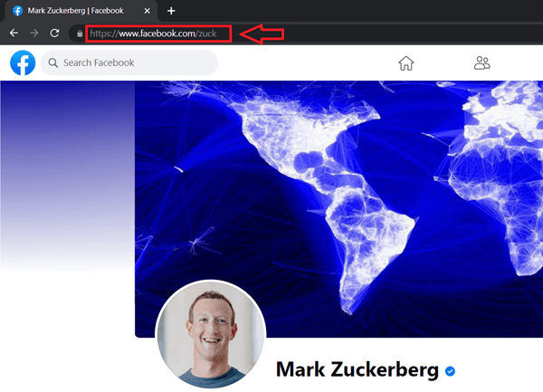Viewport: 543px width, 392px height.
Task: Click the Mark Zuckerberg profile name
Action: tap(357, 370)
